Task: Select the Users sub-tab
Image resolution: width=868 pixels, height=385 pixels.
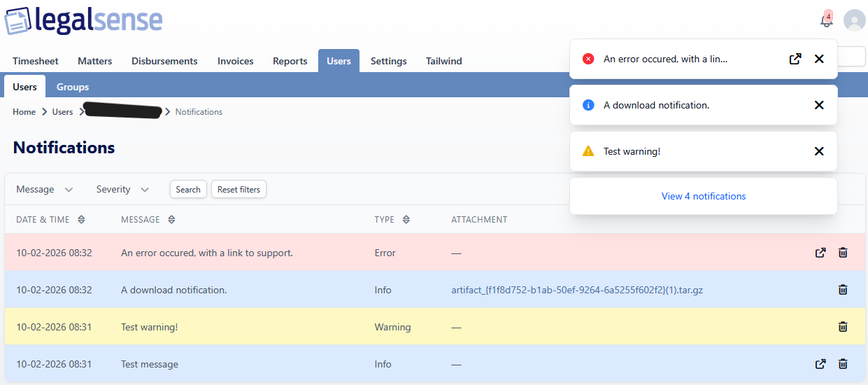Action: coord(25,87)
